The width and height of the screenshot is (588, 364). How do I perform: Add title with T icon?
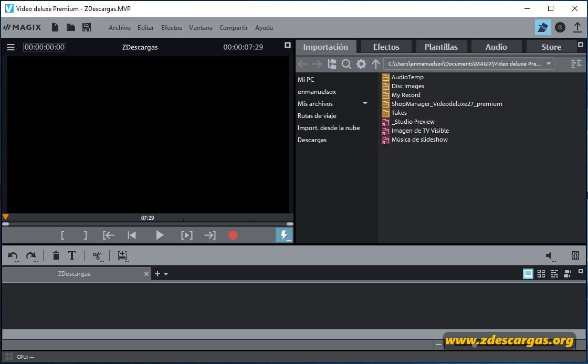pyautogui.click(x=71, y=256)
